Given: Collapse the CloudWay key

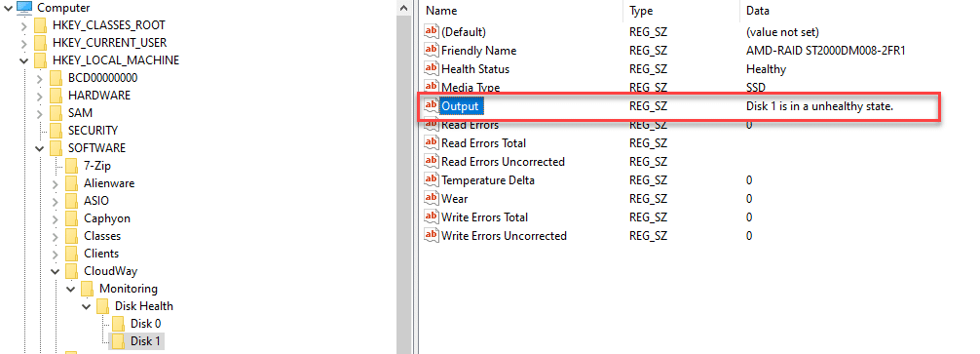Looking at the screenshot, I should pos(56,271).
